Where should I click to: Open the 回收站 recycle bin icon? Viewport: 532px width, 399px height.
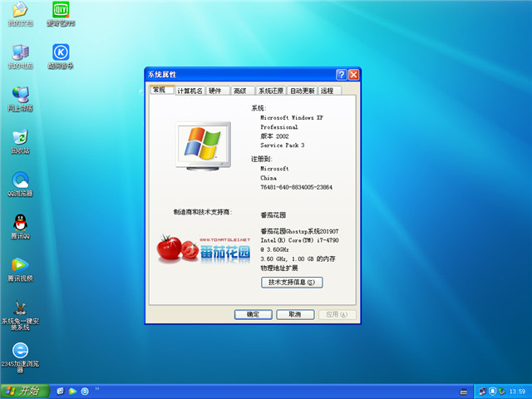coord(20,141)
